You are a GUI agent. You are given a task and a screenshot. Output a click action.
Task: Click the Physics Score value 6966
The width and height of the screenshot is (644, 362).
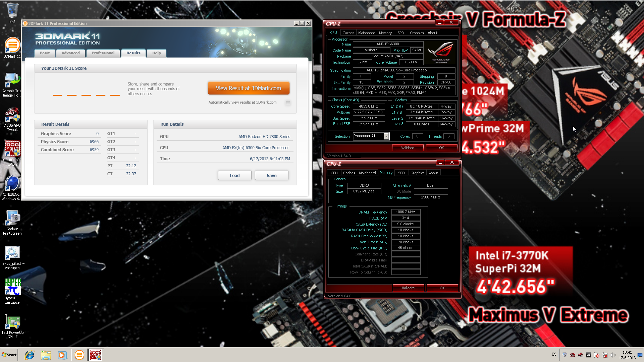point(94,142)
